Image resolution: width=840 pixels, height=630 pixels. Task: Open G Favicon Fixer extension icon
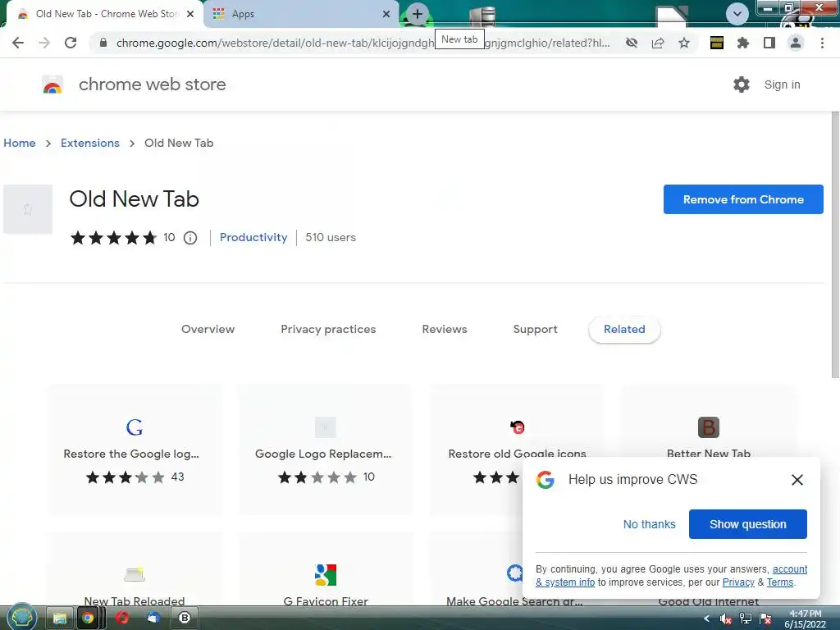[x=325, y=575]
